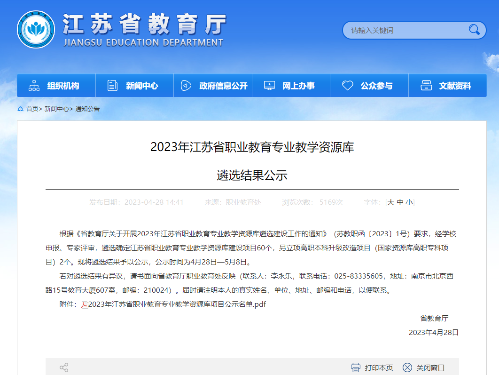Click the date 2023年4月28日 at bottom
500x375 pixels.
point(434,332)
